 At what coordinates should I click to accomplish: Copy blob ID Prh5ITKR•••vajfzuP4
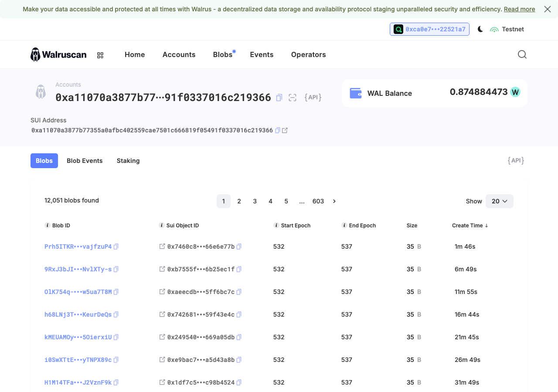[116, 247]
